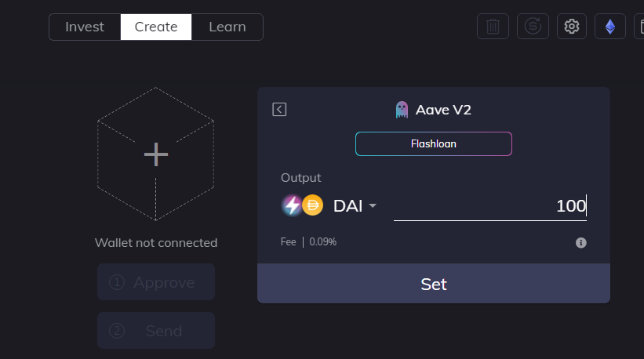Click the trash can icon
The height and width of the screenshot is (359, 644).
coord(493,26)
